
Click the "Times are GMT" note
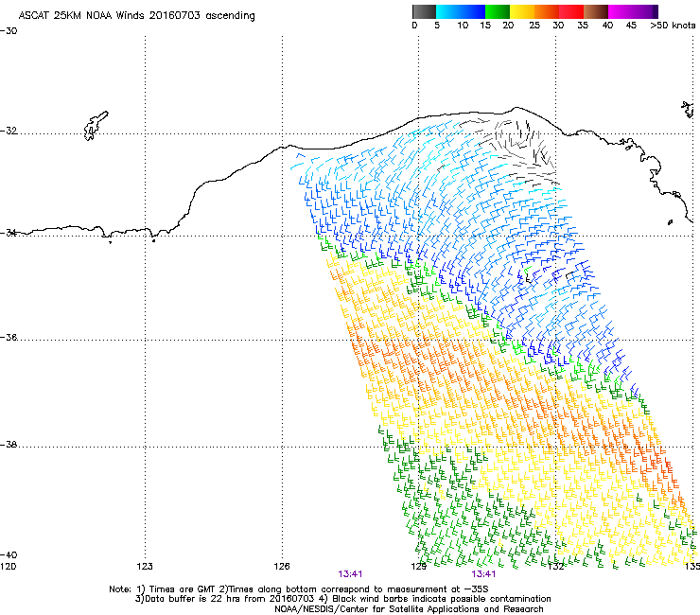coord(182,589)
